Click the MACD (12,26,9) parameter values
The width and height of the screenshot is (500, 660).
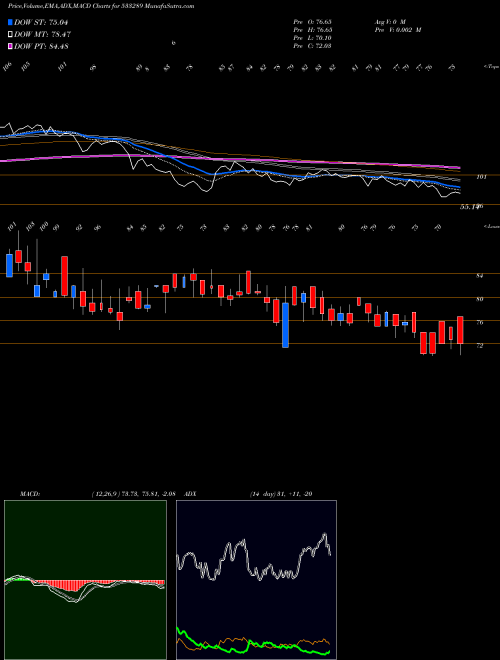[x=136, y=493]
